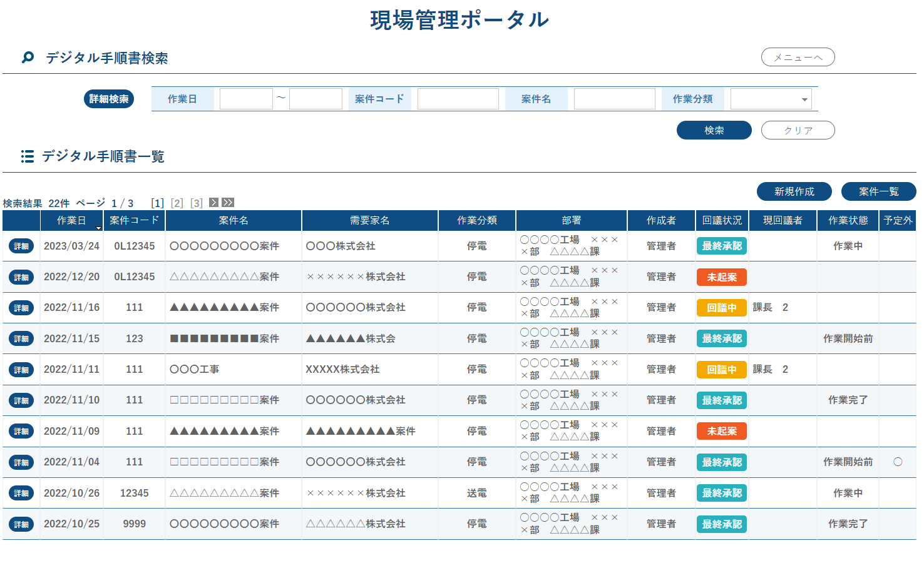
Task: Go to next page with single arrow icon
Action: pyautogui.click(x=213, y=203)
